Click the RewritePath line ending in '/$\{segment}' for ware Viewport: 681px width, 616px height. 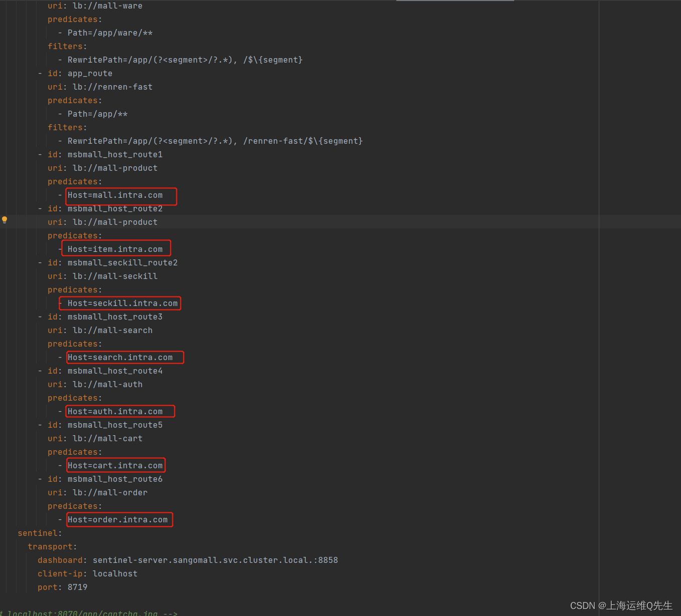[x=185, y=60]
